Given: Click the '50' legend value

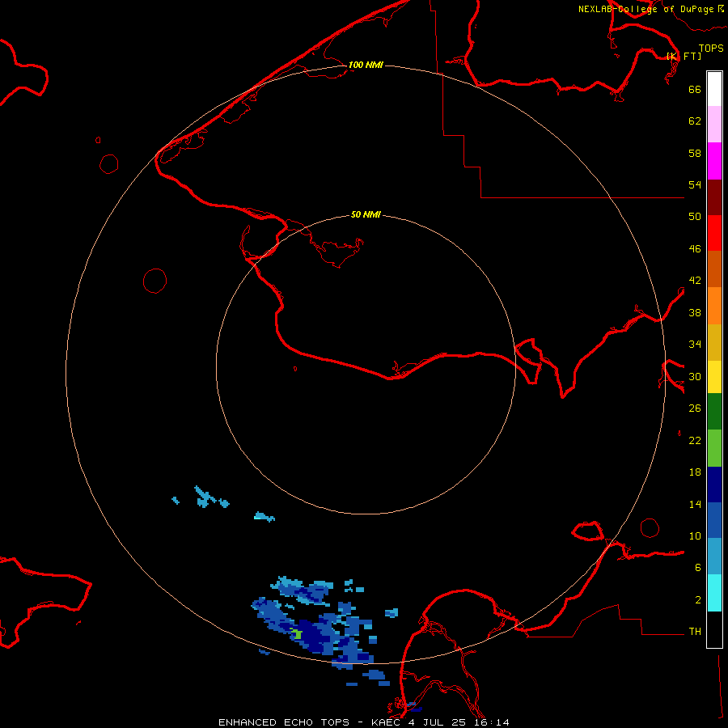Looking at the screenshot, I should (695, 217).
